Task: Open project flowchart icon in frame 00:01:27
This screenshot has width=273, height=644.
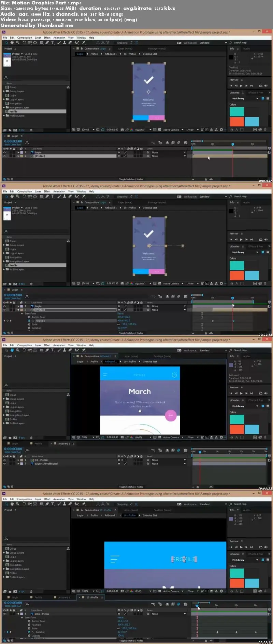Action: point(68,87)
